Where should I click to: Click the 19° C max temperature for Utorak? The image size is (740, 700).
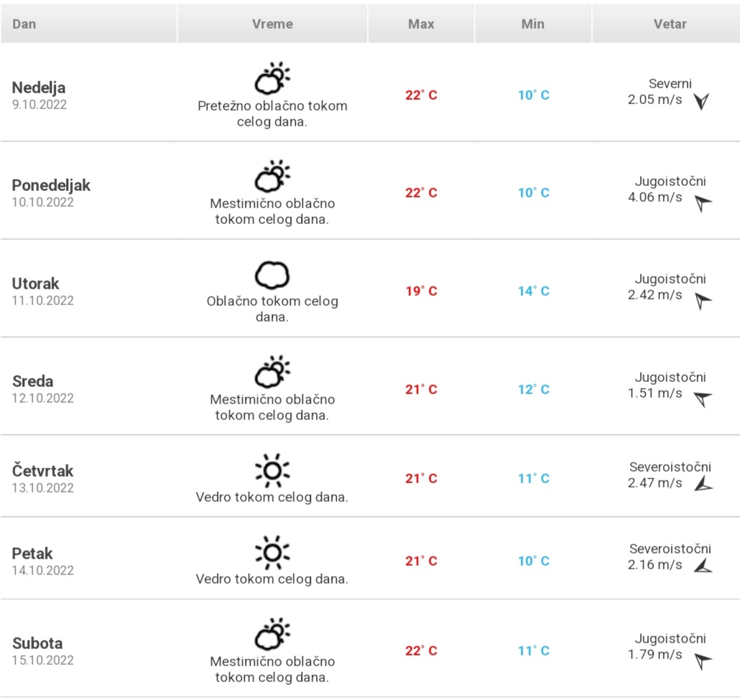[x=421, y=291]
